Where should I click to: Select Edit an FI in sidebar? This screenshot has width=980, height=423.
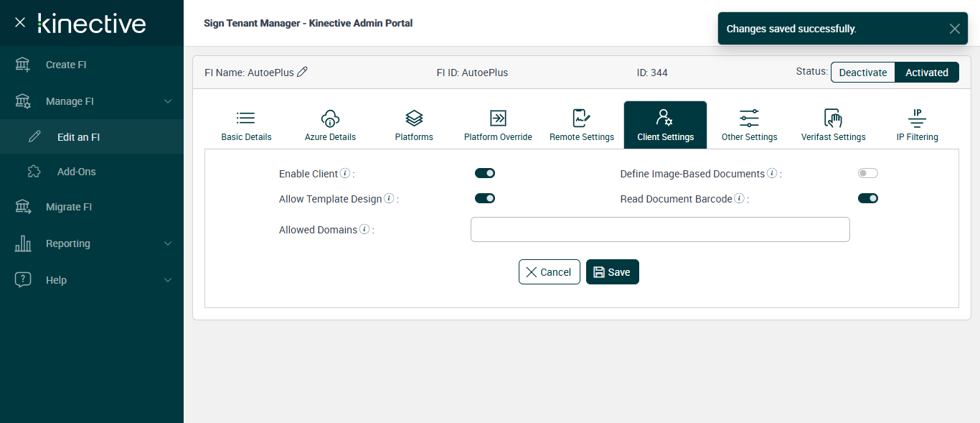click(92, 136)
